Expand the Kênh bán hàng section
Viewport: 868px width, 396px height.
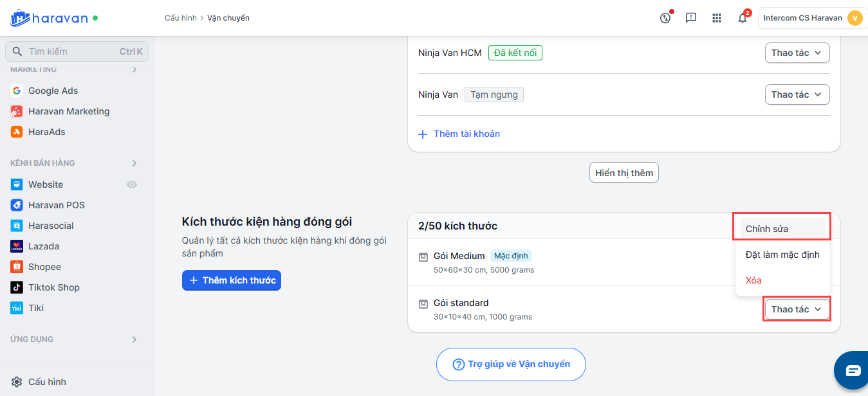coord(134,163)
